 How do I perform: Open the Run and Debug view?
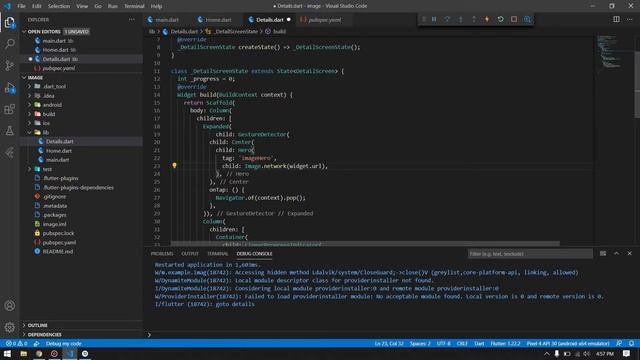[x=9, y=87]
